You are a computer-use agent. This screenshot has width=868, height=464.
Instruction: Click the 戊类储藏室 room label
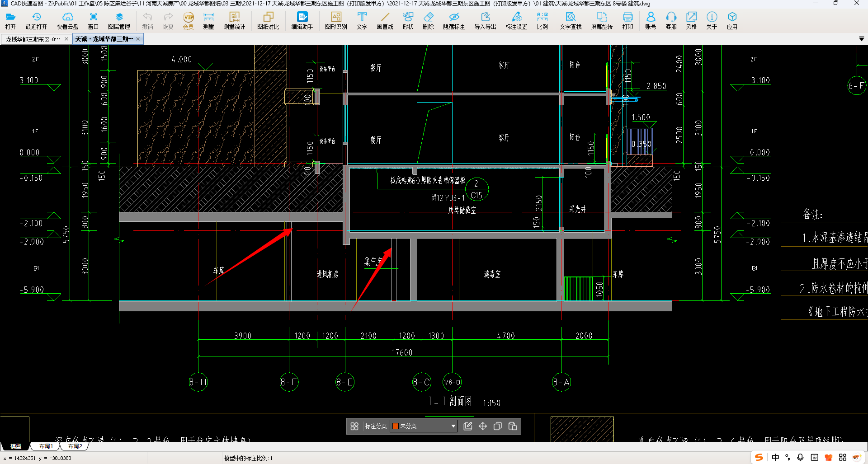462,210
